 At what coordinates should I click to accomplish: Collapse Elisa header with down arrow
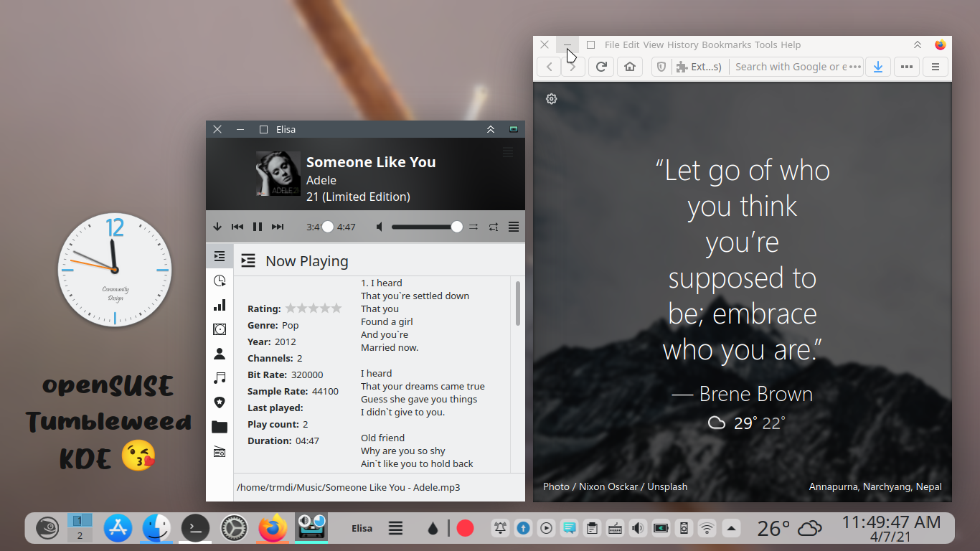tap(217, 227)
